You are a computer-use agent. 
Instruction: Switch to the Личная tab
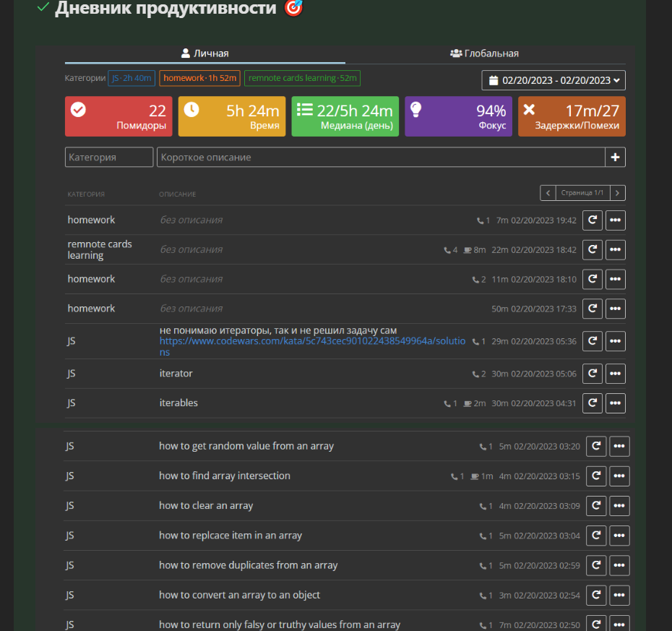[204, 53]
